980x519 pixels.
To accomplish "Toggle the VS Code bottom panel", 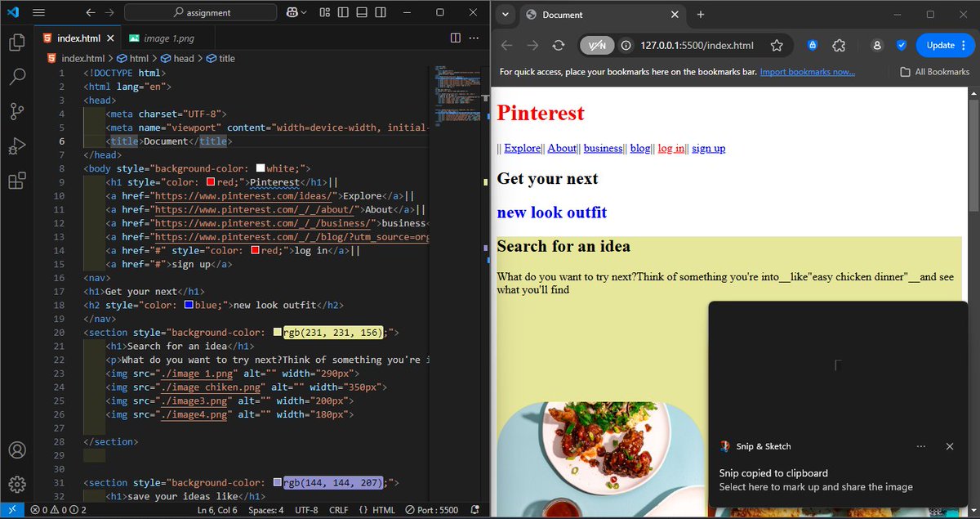I will pos(360,13).
